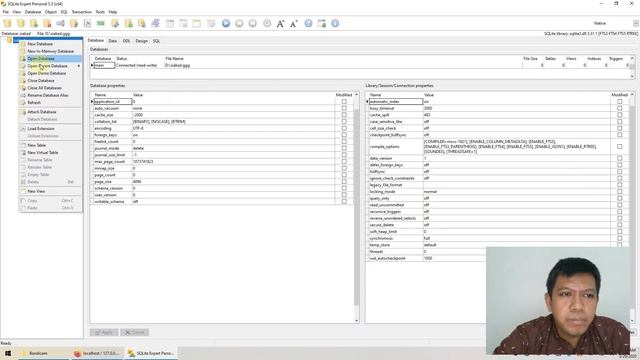Click the blue play (execute) toolbar button

click(x=226, y=23)
